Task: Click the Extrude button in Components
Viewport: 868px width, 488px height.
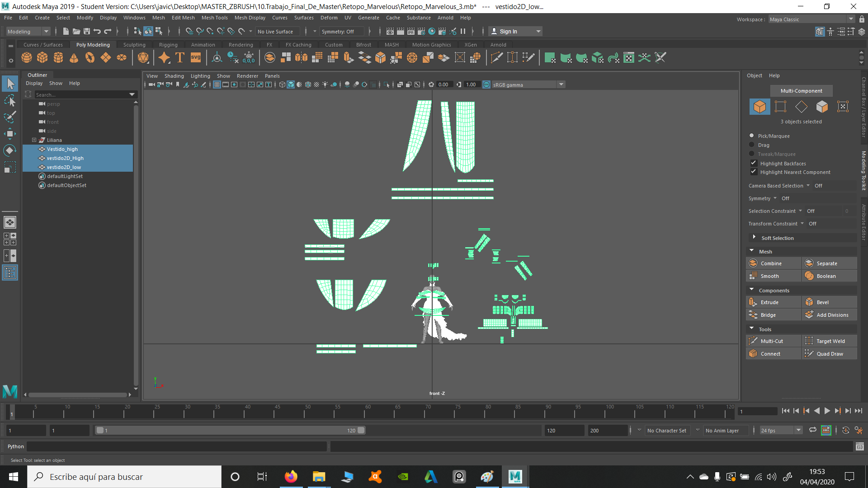Action: [769, 302]
